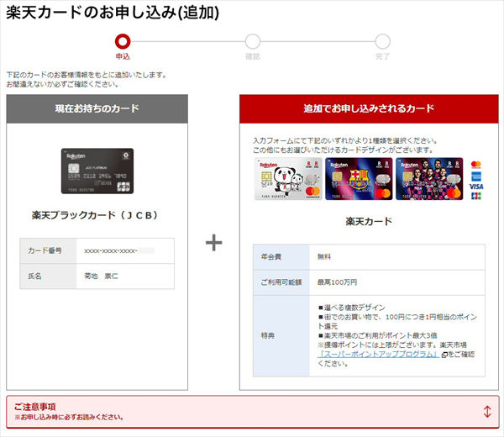
Task: Click the American Express brand logo
Action: [476, 176]
